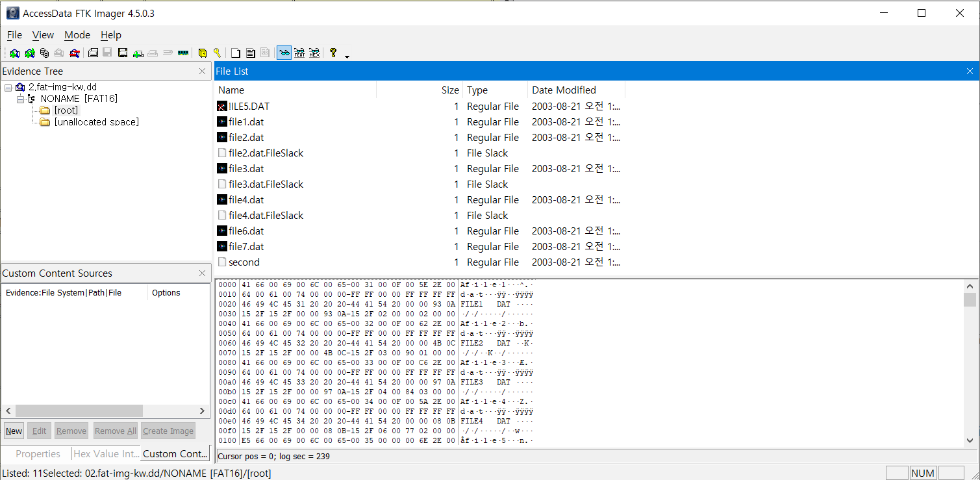Viewport: 980px width, 480px height.
Task: Click the New button in Custom Content
Action: click(14, 431)
